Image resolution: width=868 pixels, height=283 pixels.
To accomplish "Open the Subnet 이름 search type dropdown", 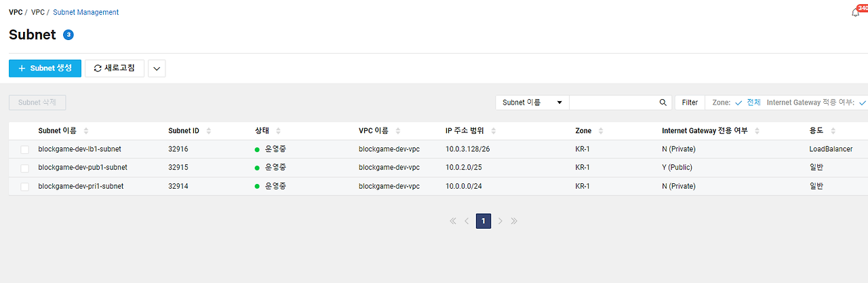I will [x=532, y=102].
